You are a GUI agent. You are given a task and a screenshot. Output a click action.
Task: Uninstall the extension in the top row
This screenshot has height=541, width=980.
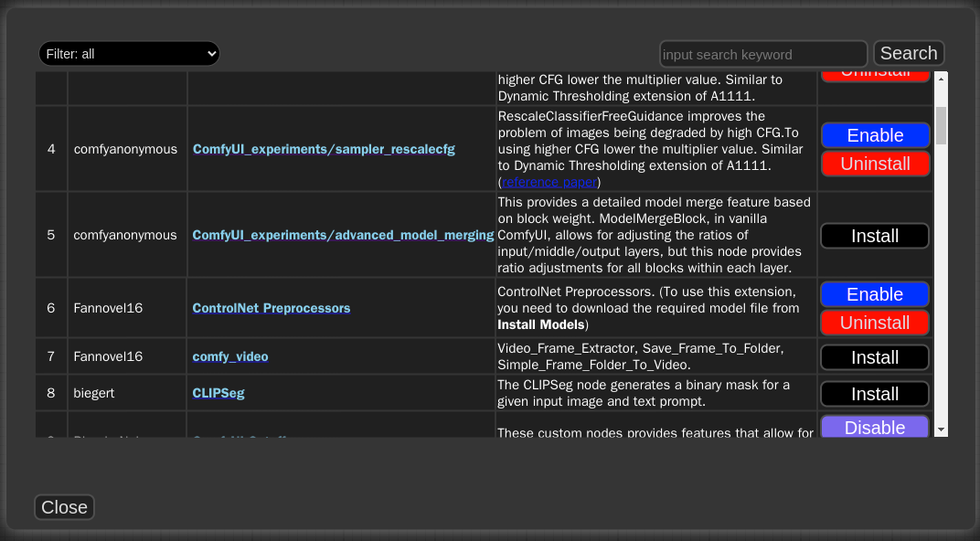pos(874,71)
